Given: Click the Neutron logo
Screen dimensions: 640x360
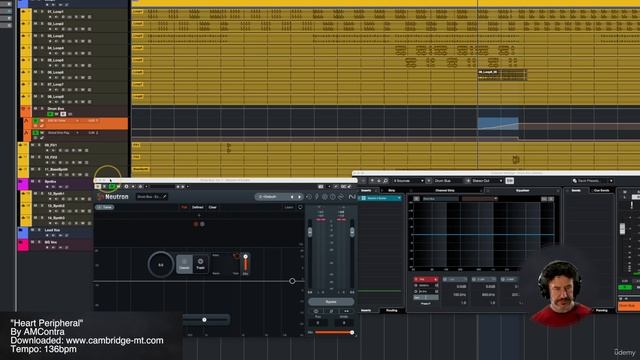Looking at the screenshot, I should [113, 197].
